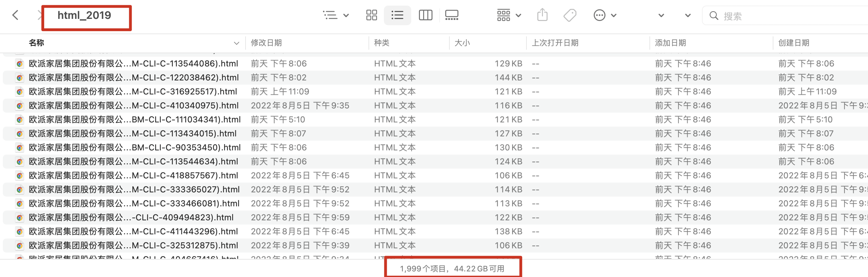868x277 pixels.
Task: Open the group-by grid dropdown
Action: tap(509, 15)
